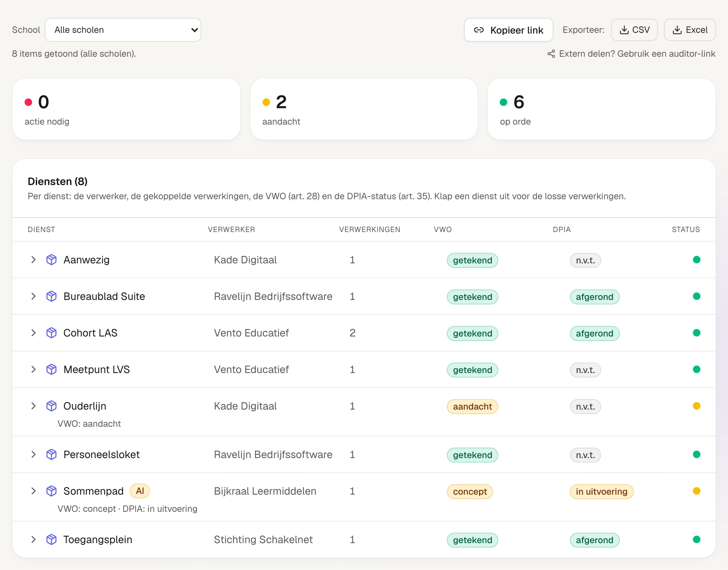Click the green status dot for Personeelsloket
Image resolution: width=728 pixels, height=570 pixels.
(697, 455)
